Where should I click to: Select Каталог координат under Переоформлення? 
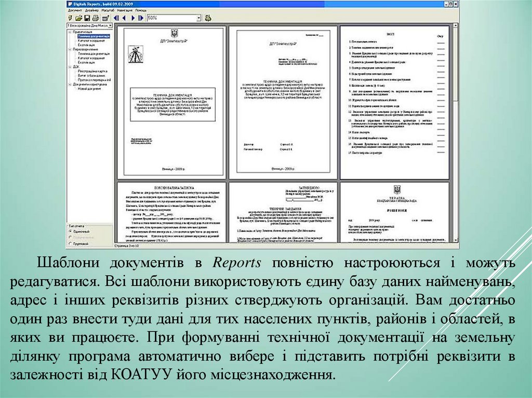point(91,58)
